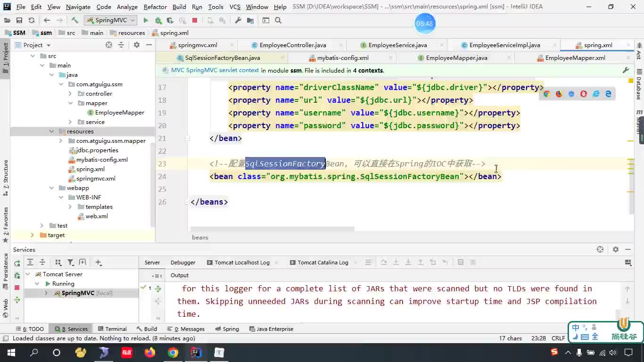The height and width of the screenshot is (362, 644).
Task: Run SpringMVC with the green play icon
Action: point(146,20)
